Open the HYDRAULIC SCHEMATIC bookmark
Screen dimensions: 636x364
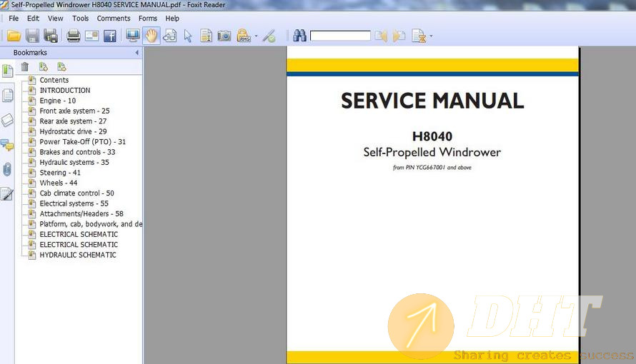(x=78, y=255)
